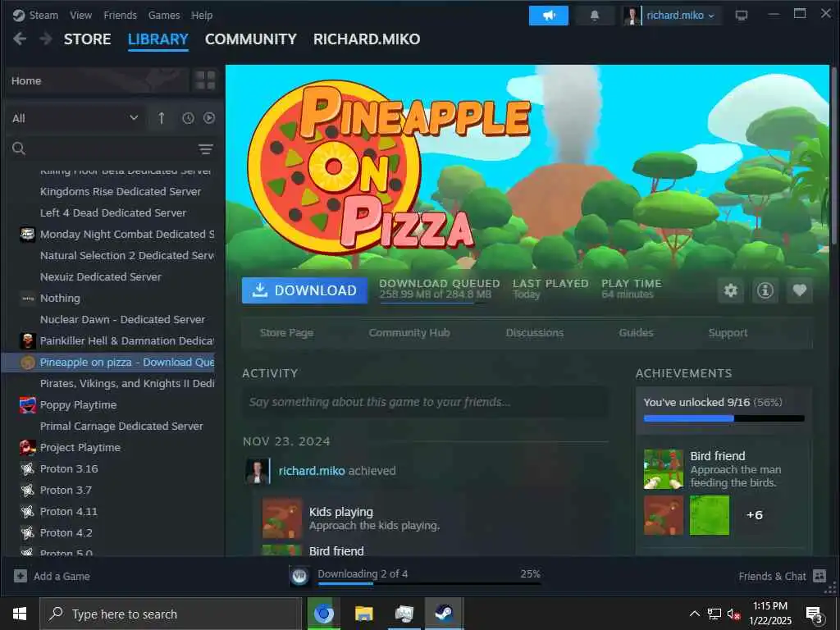
Task: Open the Store Page link
Action: pos(286,333)
